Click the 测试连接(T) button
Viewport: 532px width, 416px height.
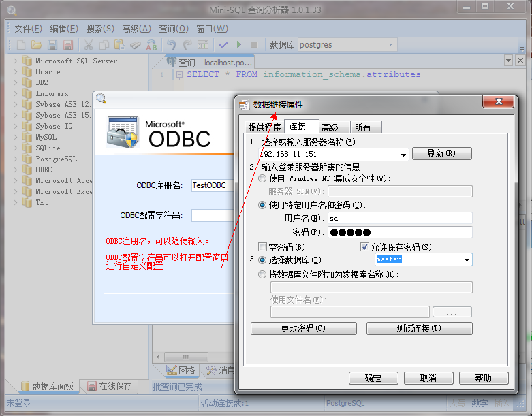420,328
